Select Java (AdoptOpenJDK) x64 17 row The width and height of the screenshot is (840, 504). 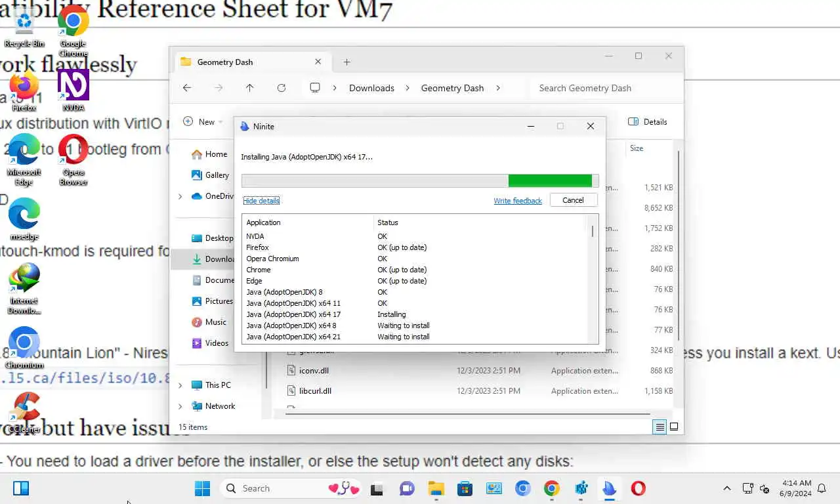coord(415,314)
